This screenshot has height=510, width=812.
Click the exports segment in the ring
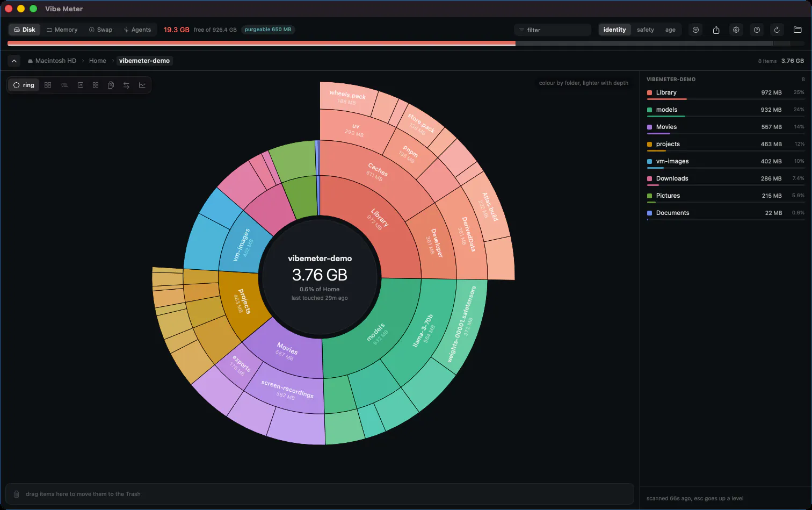[x=240, y=365]
